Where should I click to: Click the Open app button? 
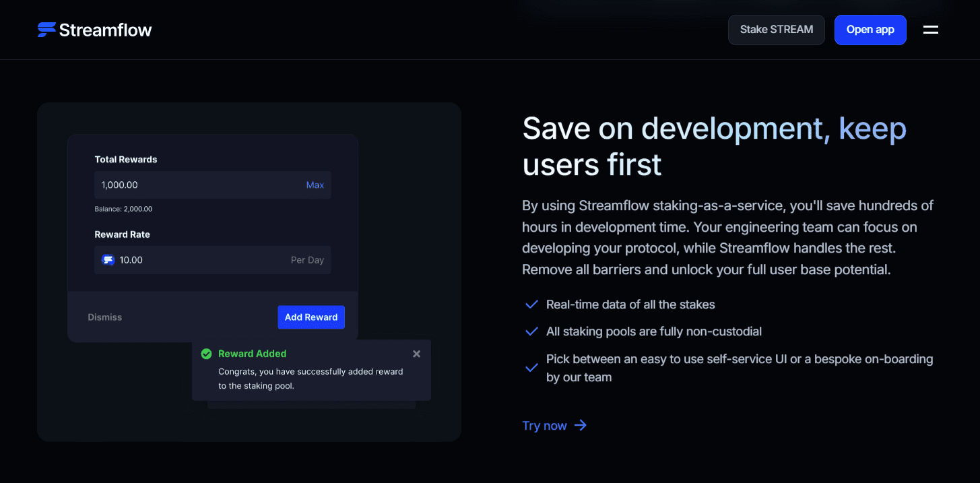pos(870,30)
